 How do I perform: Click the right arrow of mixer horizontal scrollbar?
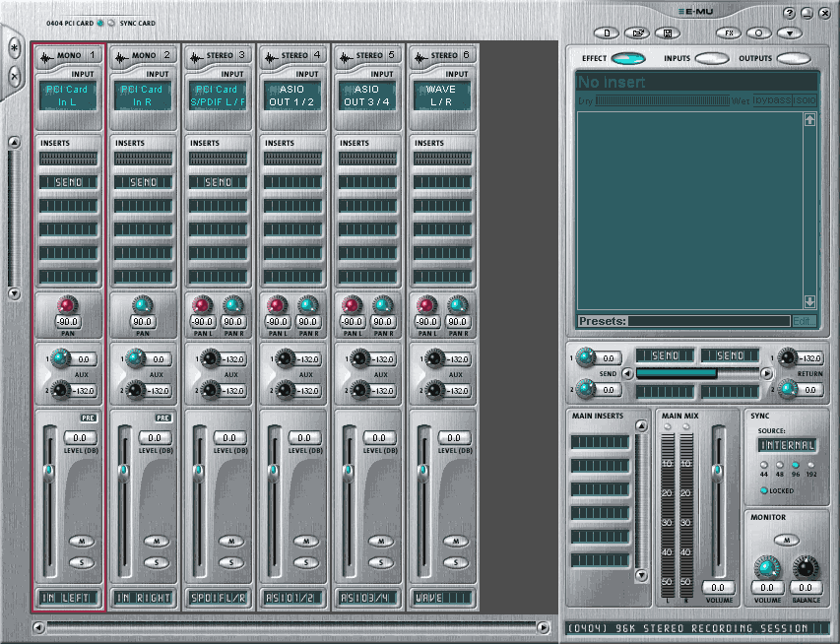[543, 627]
